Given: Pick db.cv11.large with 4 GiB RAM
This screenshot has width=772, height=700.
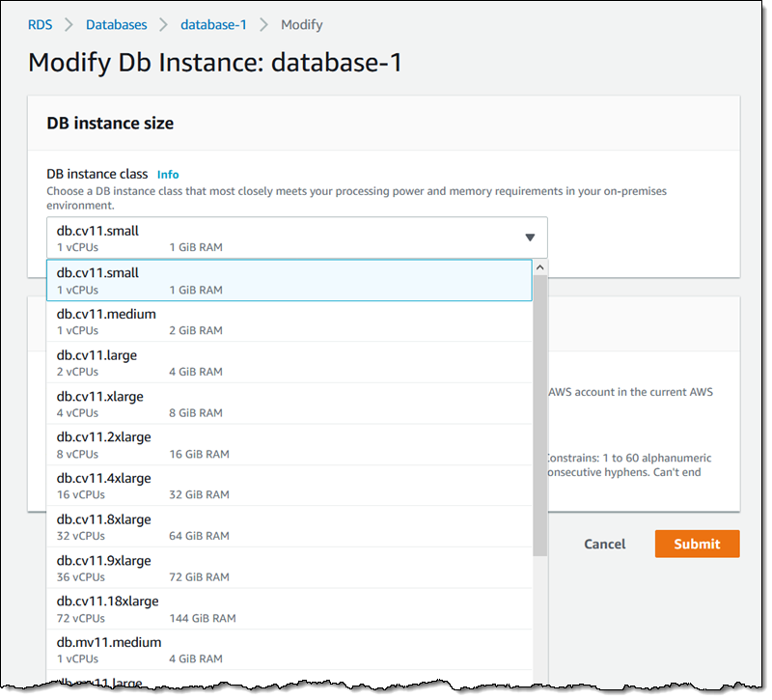Looking at the screenshot, I should pos(289,363).
